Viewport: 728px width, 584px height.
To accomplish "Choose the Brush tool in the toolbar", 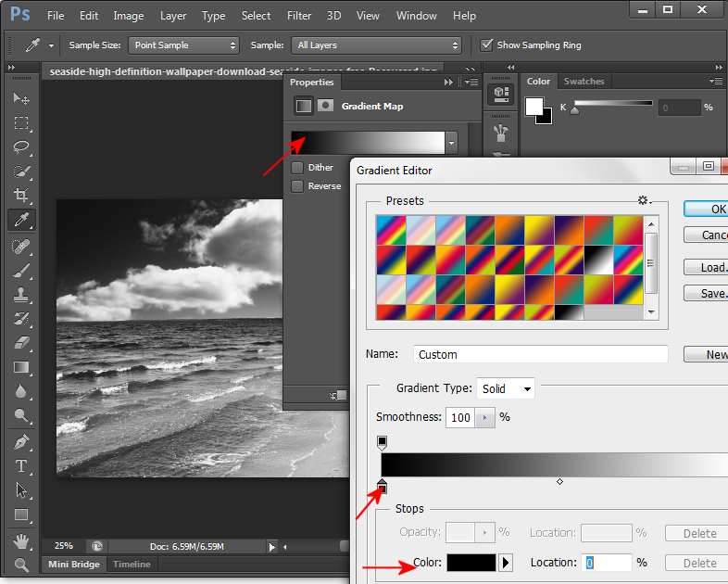I will pos(21,270).
